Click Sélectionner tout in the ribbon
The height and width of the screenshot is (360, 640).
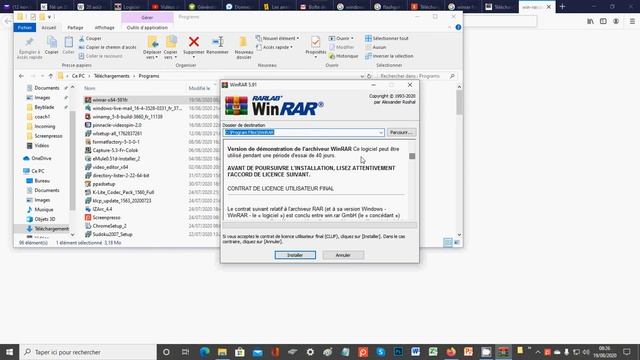pos(387,38)
